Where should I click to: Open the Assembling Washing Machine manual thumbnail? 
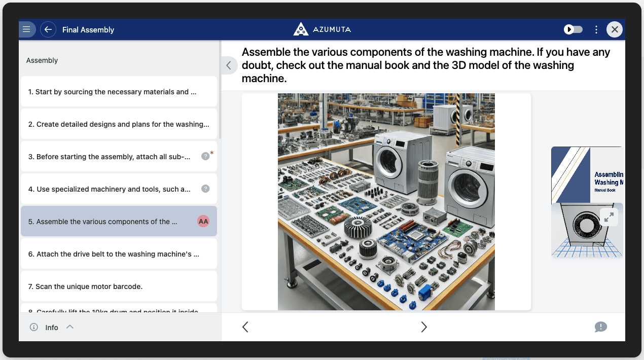[587, 175]
